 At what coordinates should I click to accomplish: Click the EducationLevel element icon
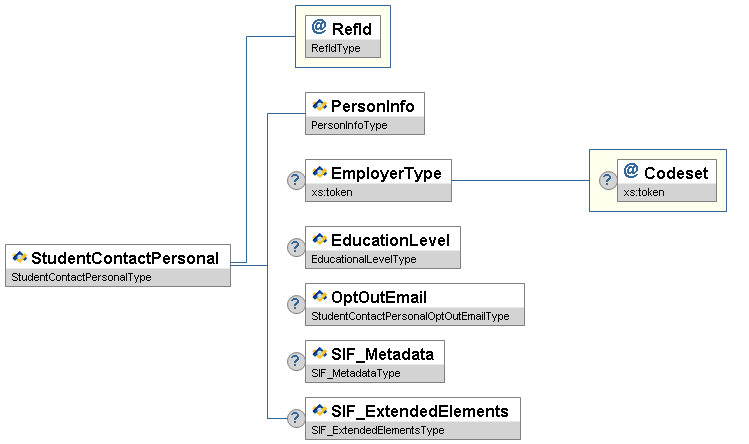(320, 239)
